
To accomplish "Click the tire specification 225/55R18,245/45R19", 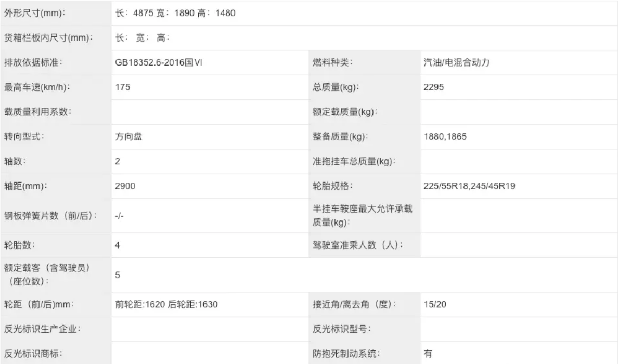I will point(469,186).
